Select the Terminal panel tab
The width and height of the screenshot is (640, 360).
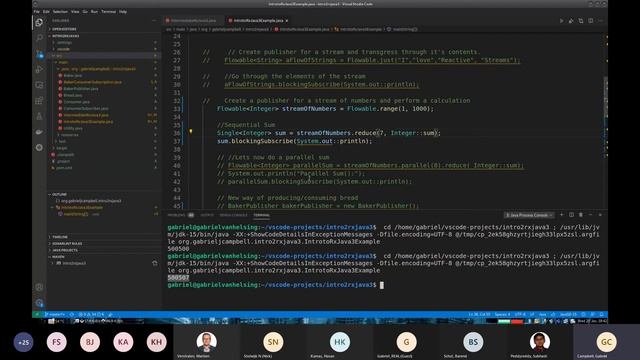click(261, 215)
